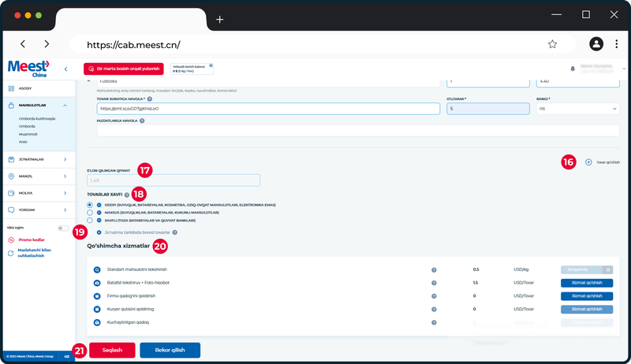
Task: Expand the Moliya menu section
Action: [x=65, y=193]
